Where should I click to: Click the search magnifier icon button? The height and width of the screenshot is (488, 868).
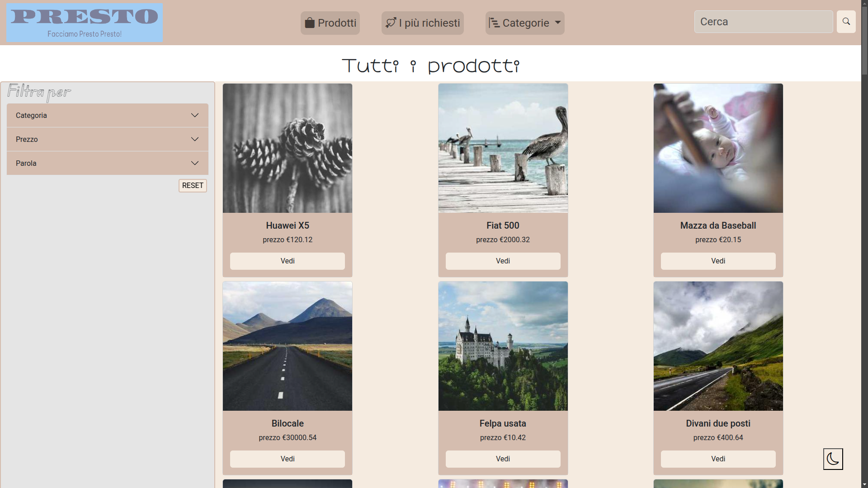pos(846,22)
